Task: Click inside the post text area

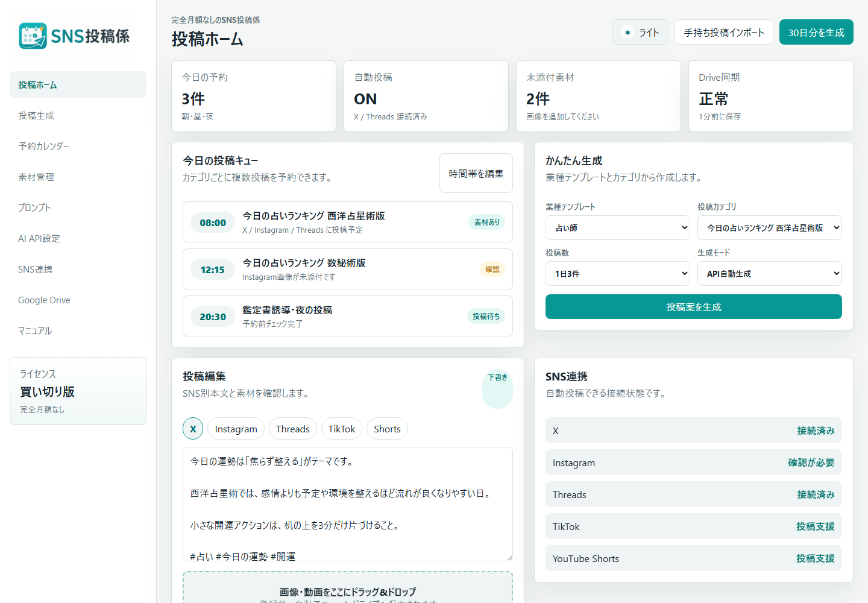Action: coord(348,504)
